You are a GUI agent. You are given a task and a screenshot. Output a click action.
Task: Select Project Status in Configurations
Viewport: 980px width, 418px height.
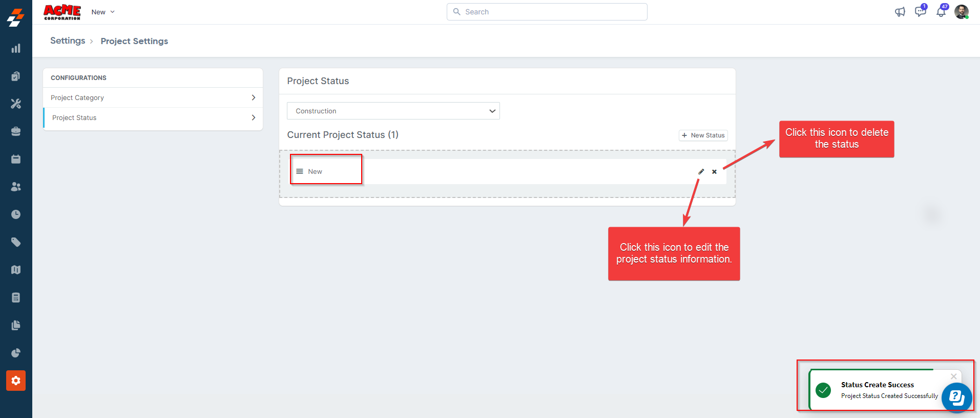(153, 117)
